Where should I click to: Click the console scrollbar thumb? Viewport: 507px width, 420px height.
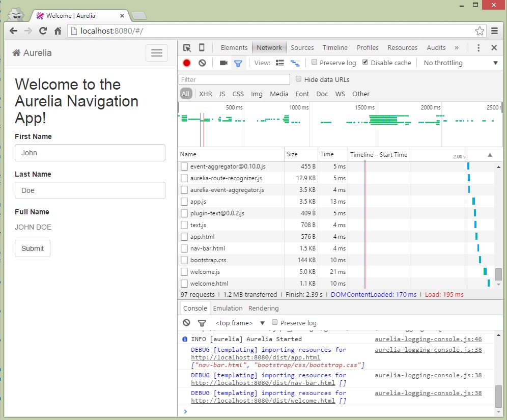pyautogui.click(x=498, y=397)
